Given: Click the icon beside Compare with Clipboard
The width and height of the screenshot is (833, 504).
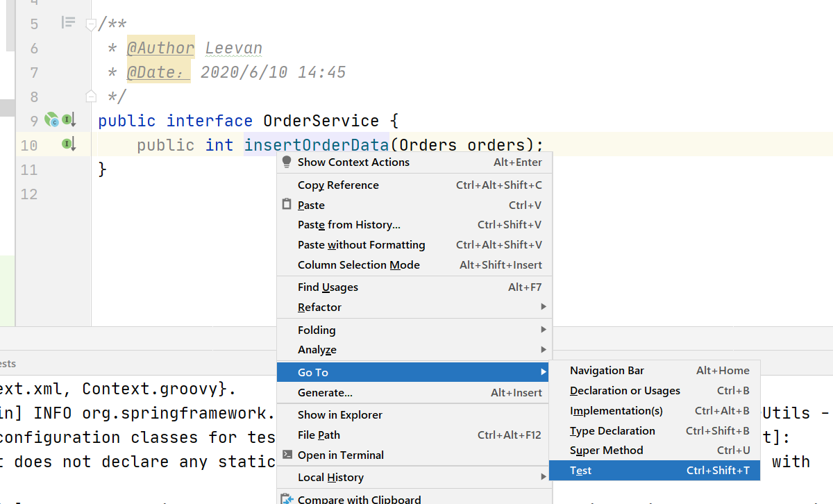Looking at the screenshot, I should coord(287,498).
